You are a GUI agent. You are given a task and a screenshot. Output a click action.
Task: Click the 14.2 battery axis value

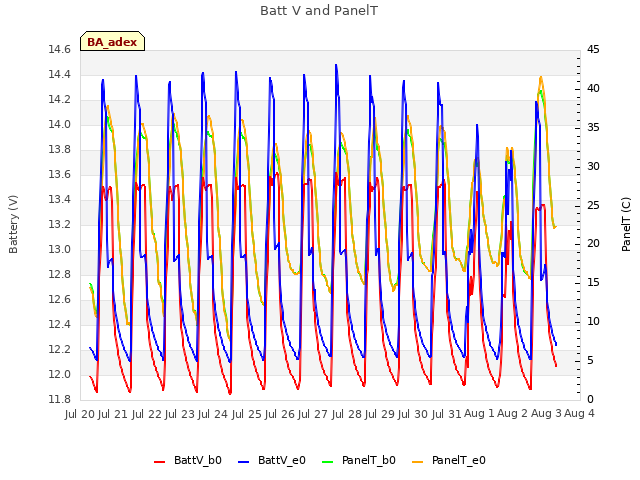(60, 100)
